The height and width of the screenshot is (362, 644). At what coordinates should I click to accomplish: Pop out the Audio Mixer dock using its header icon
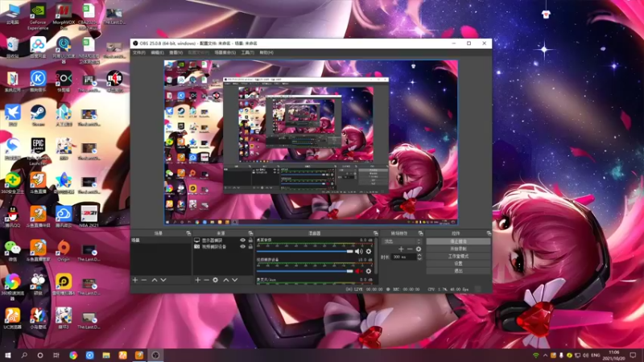click(x=375, y=233)
